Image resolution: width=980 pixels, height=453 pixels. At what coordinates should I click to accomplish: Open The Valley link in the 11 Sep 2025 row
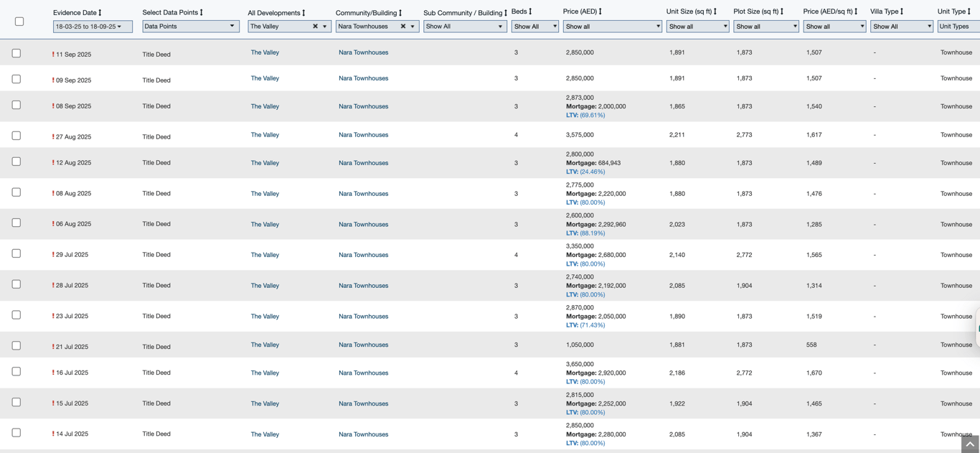pos(265,52)
